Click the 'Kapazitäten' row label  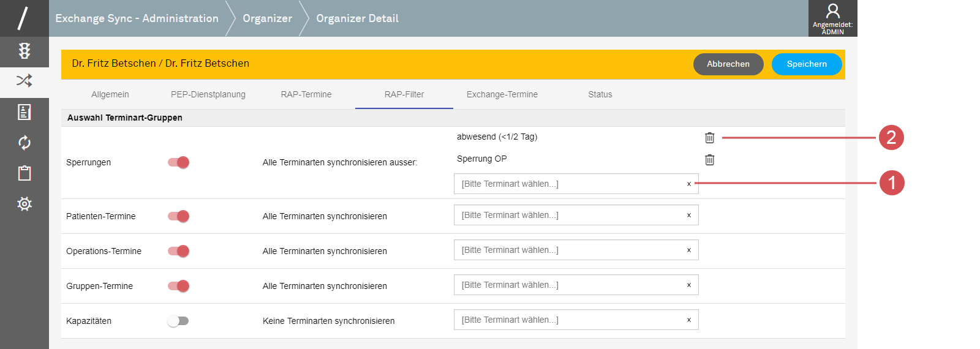pyautogui.click(x=89, y=321)
